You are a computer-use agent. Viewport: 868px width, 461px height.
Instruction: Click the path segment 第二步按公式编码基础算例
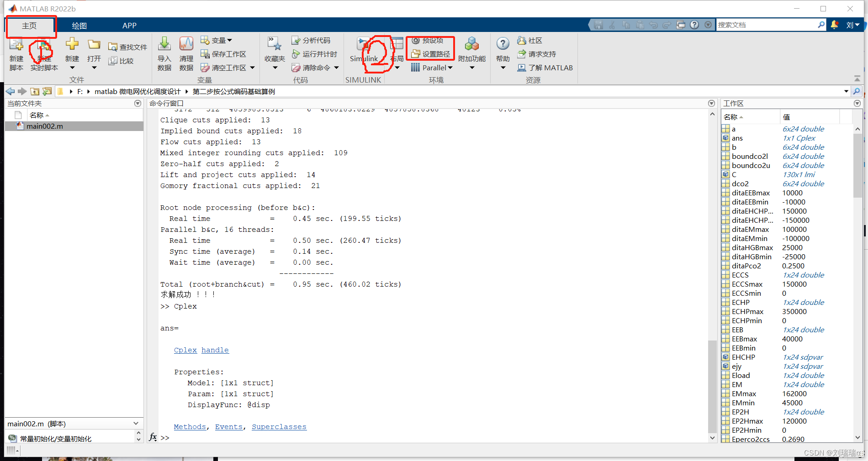pyautogui.click(x=234, y=91)
